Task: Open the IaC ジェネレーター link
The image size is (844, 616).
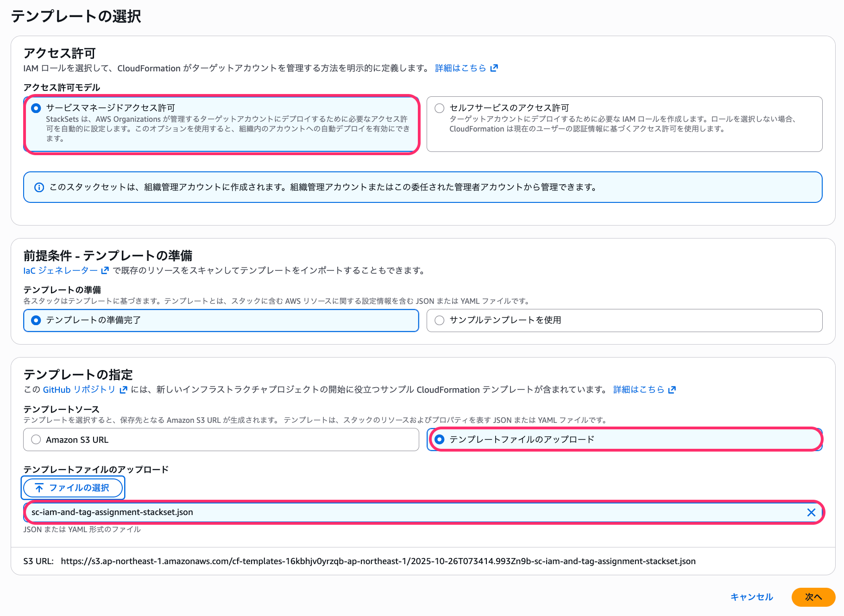Action: tap(61, 270)
